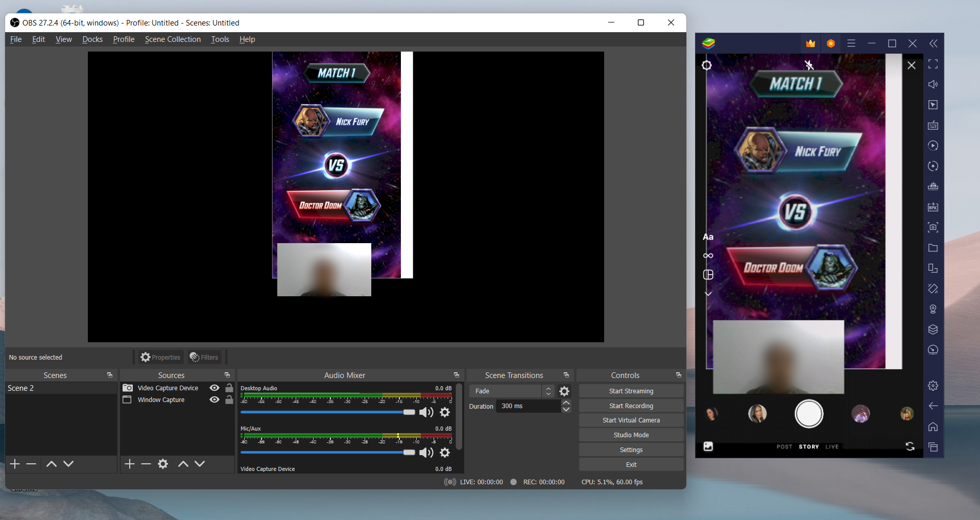Open the Tools menu in OBS
The height and width of the screenshot is (520, 980).
click(x=220, y=39)
